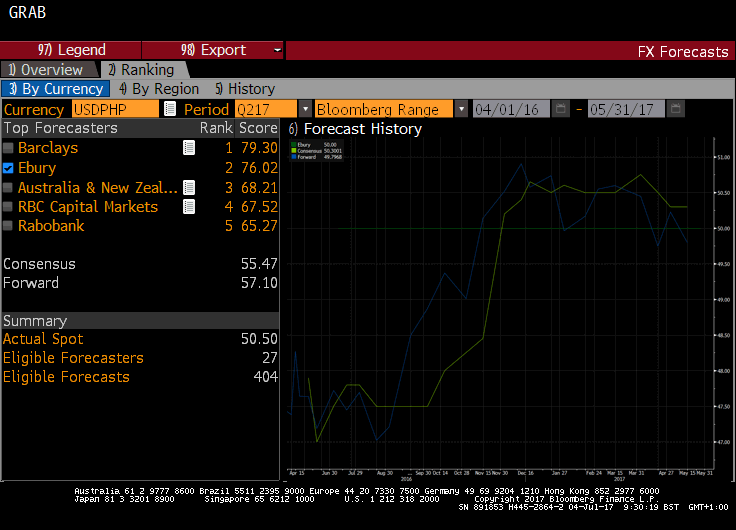The width and height of the screenshot is (736, 530).
Task: Expand the Bloomberg Range dropdown arrow
Action: click(461, 109)
